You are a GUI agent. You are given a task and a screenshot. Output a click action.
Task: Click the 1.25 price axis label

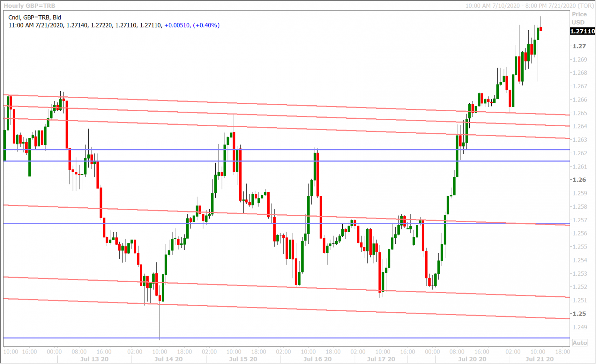click(579, 314)
